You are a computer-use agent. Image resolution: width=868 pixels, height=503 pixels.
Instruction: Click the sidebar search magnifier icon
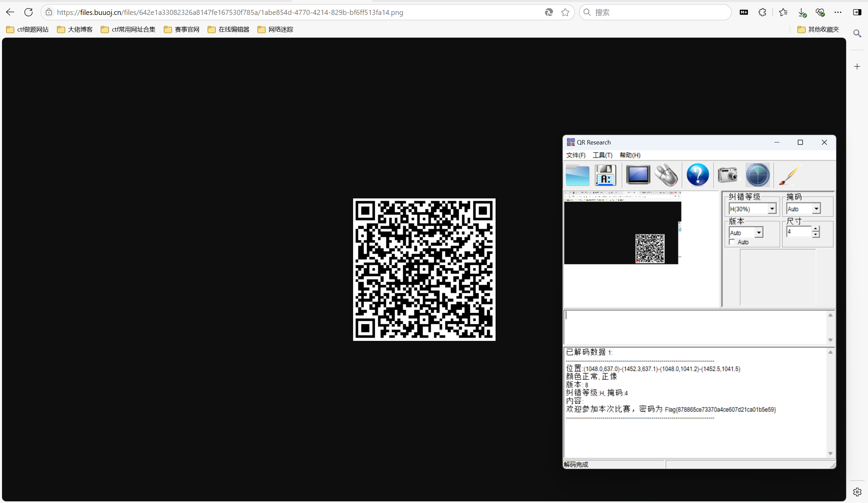pyautogui.click(x=857, y=34)
